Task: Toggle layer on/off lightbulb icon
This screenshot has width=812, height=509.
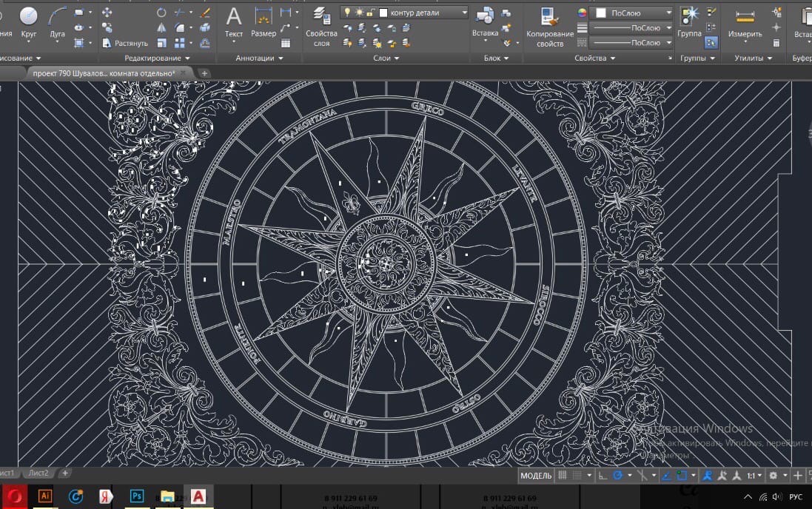Action: (346, 13)
